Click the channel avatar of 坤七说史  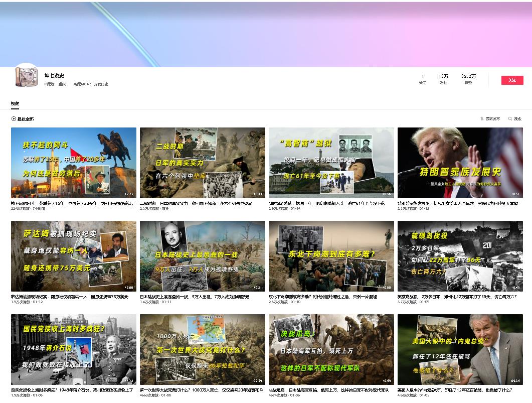(27, 77)
